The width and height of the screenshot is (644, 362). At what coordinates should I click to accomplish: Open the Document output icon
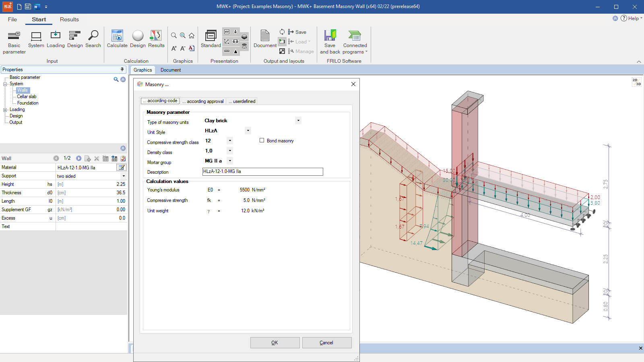[x=265, y=39]
